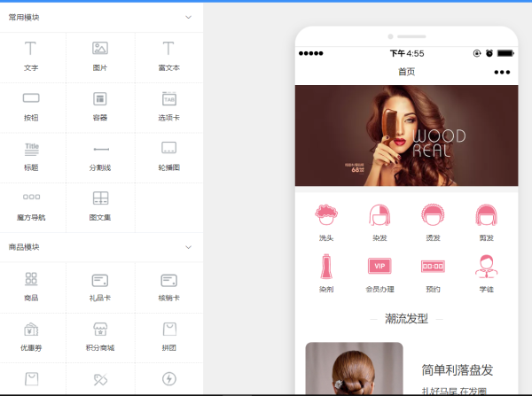Click the 简单利落盘发 title text
The height and width of the screenshot is (396, 532).
tap(457, 370)
